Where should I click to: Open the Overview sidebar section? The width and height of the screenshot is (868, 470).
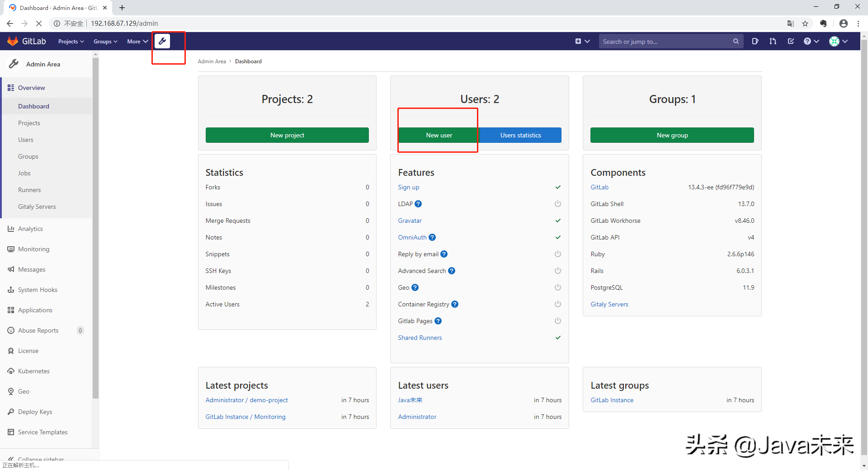46,88
